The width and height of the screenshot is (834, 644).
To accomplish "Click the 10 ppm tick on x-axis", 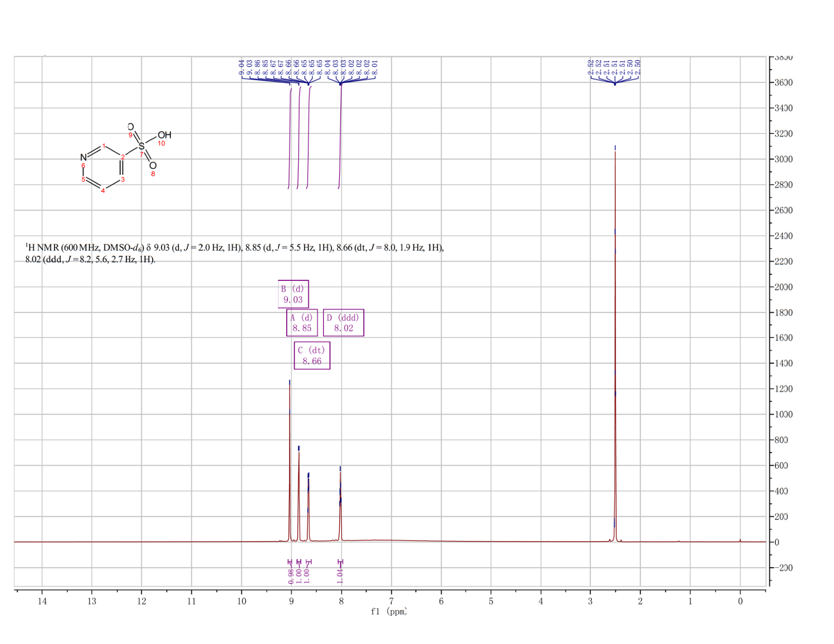I will [242, 601].
